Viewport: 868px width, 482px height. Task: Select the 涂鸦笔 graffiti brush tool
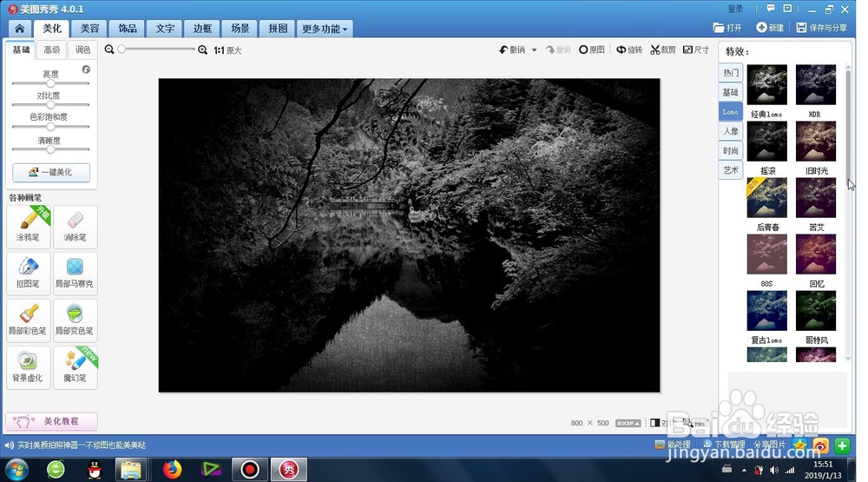[29, 227]
